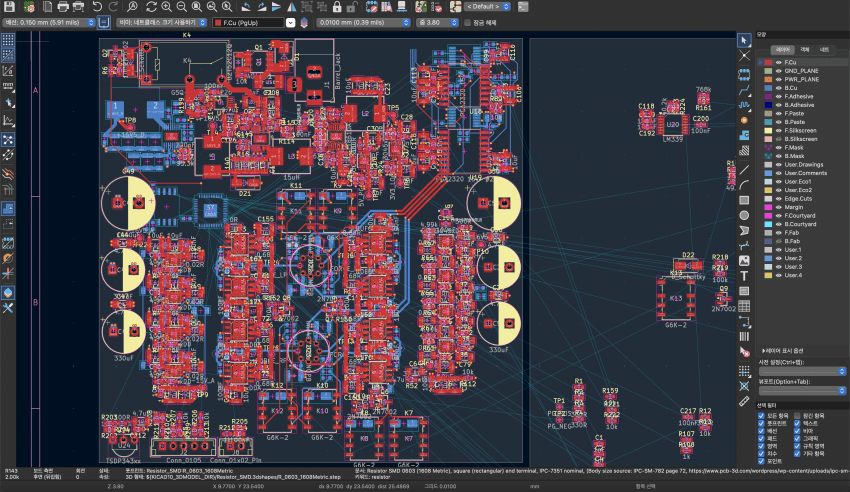
Task: Activate the Route single track tool
Action: pyautogui.click(x=744, y=90)
